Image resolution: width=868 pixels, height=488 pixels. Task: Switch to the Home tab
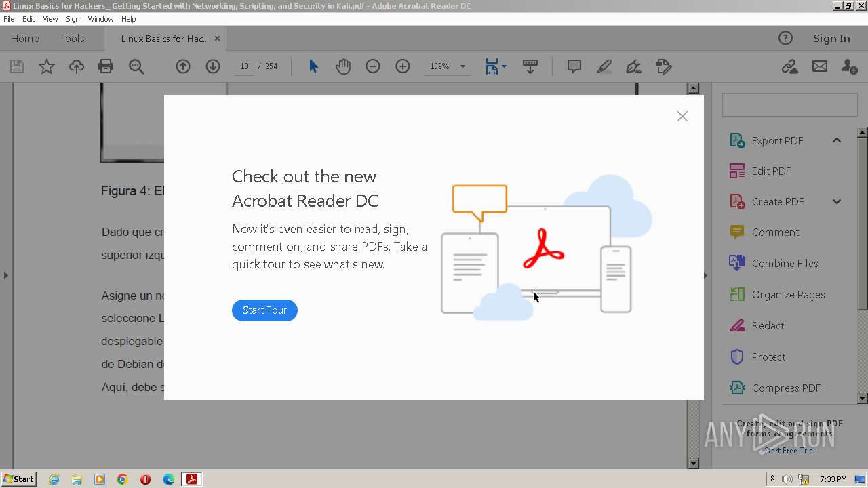[x=25, y=39]
